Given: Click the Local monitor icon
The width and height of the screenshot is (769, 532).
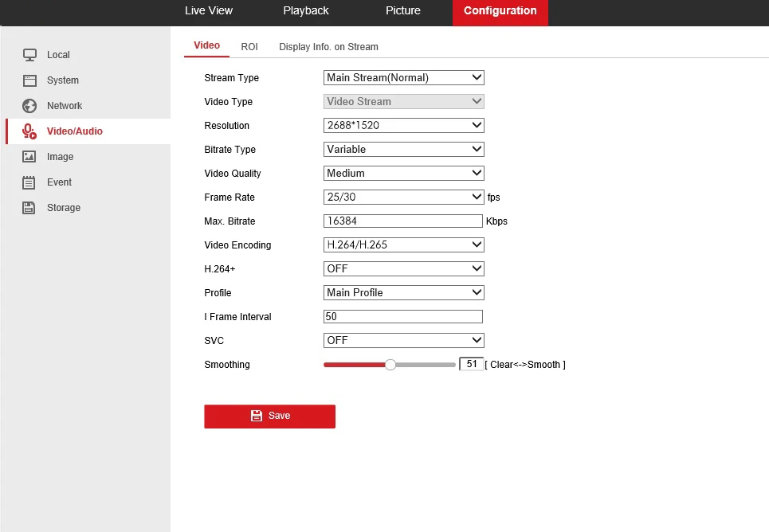Looking at the screenshot, I should 29,55.
